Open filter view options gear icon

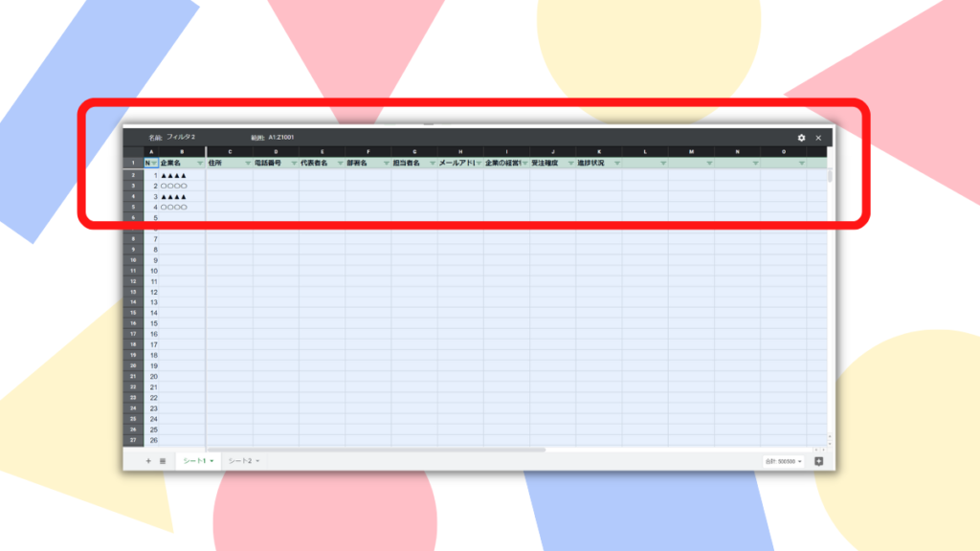(801, 138)
